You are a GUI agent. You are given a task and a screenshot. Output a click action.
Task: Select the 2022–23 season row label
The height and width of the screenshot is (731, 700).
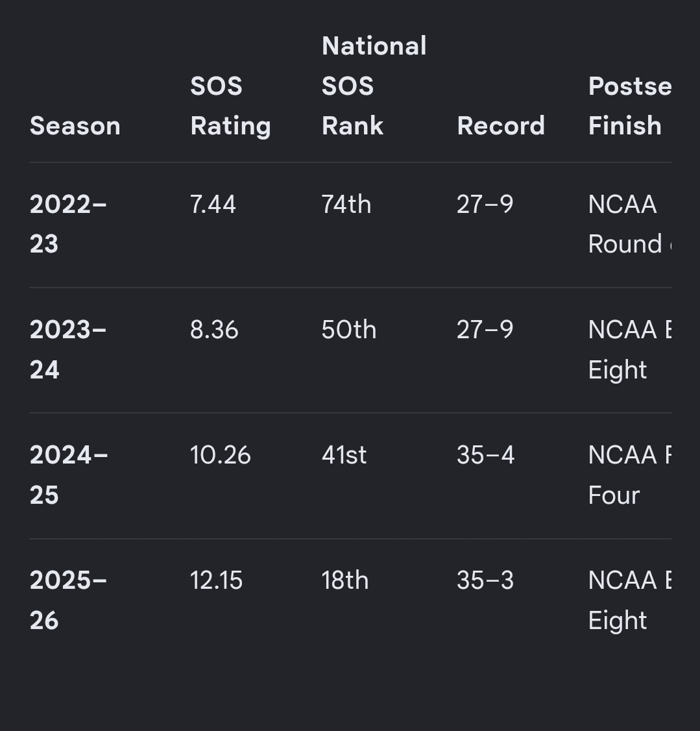[x=69, y=224]
